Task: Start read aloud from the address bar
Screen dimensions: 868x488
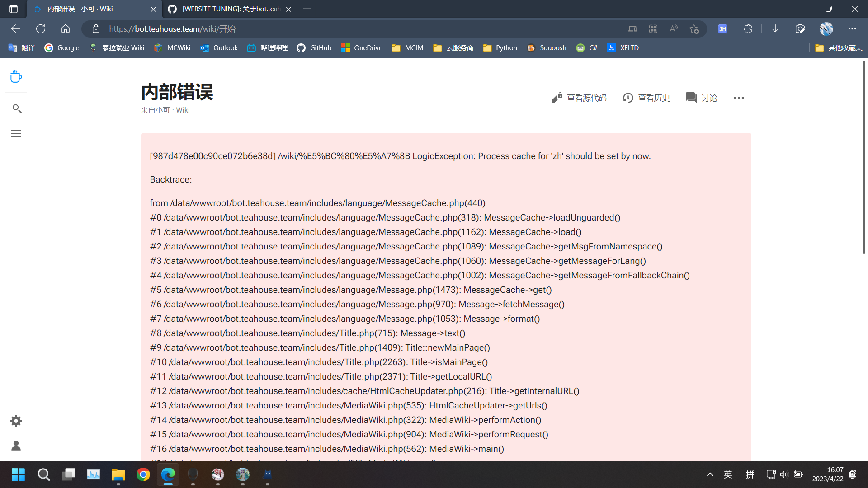Action: [x=674, y=28]
